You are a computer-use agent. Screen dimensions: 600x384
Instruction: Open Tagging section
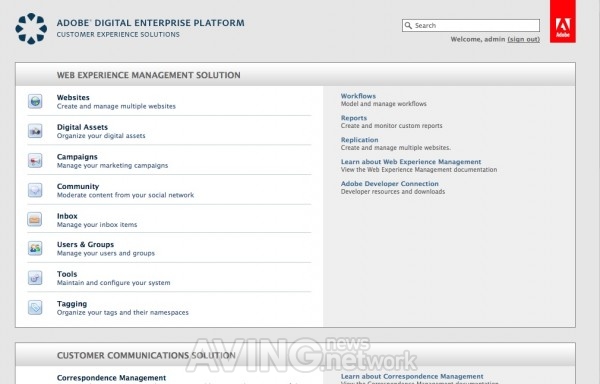[72, 304]
